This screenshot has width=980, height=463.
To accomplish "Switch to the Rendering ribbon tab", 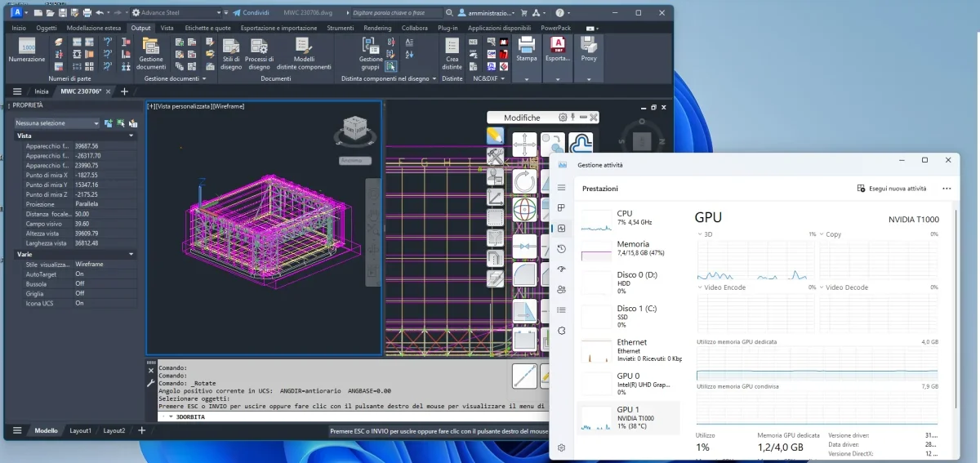I will click(x=377, y=28).
